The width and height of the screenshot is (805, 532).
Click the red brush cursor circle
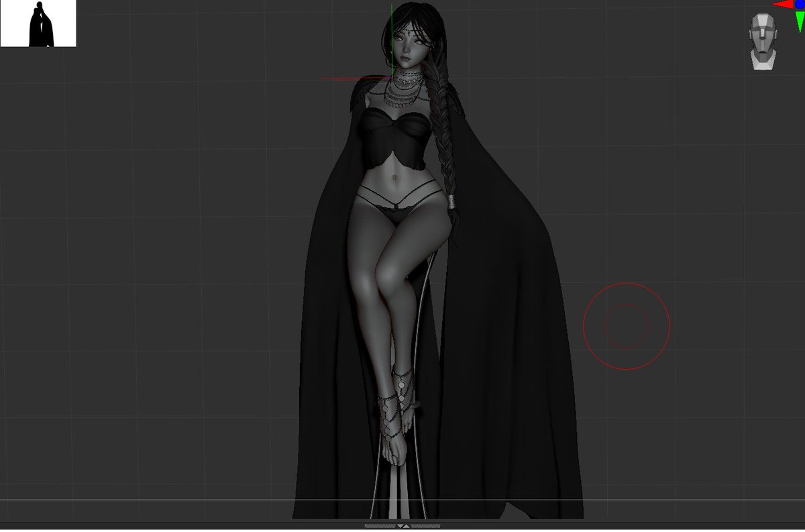point(627,325)
